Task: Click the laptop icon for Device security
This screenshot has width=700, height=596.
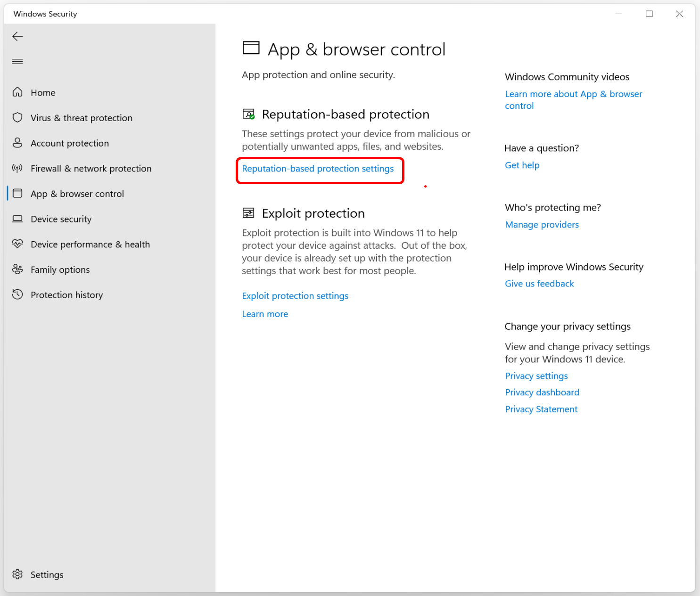Action: tap(17, 219)
